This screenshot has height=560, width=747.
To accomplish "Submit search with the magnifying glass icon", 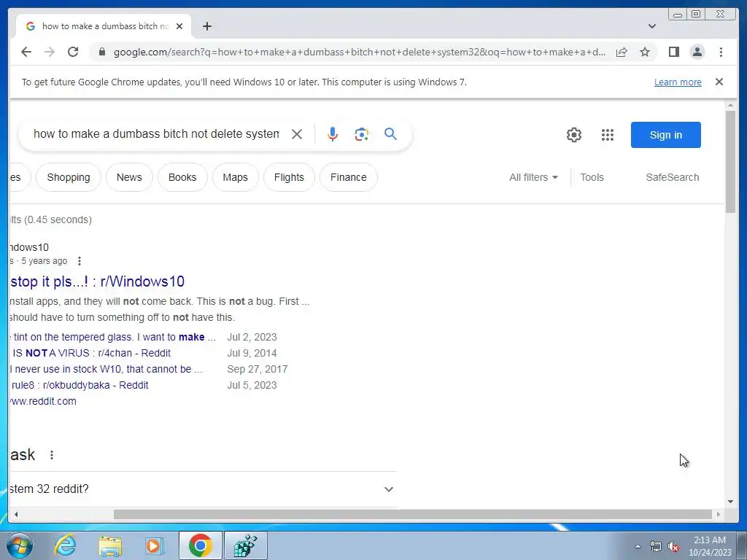I will point(391,134).
